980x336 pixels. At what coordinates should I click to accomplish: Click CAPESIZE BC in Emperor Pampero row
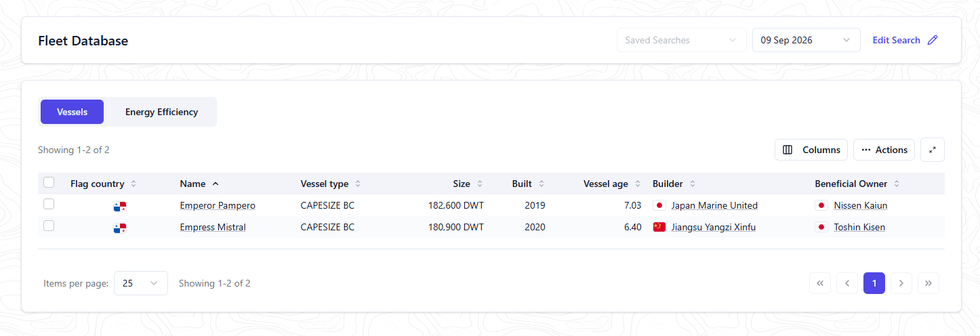[327, 205]
